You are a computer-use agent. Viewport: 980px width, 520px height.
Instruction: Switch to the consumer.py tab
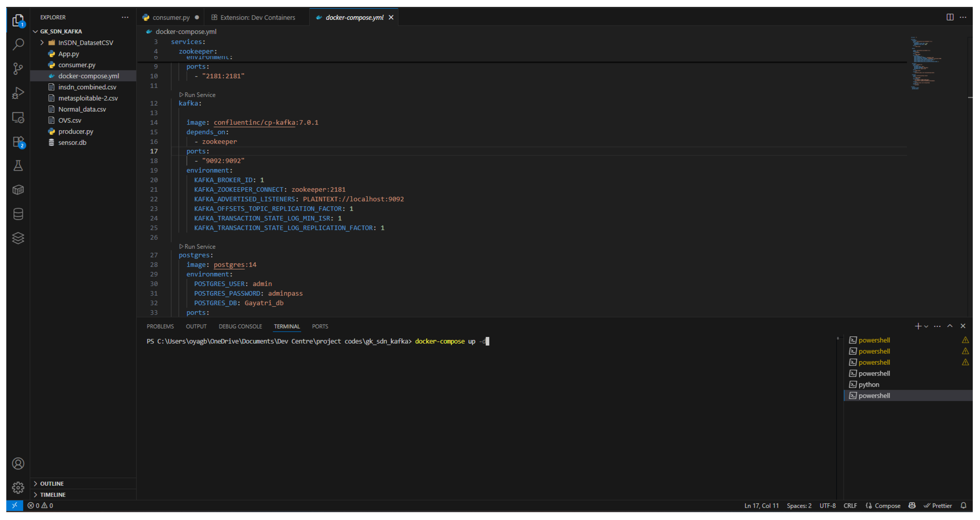[x=171, y=18]
